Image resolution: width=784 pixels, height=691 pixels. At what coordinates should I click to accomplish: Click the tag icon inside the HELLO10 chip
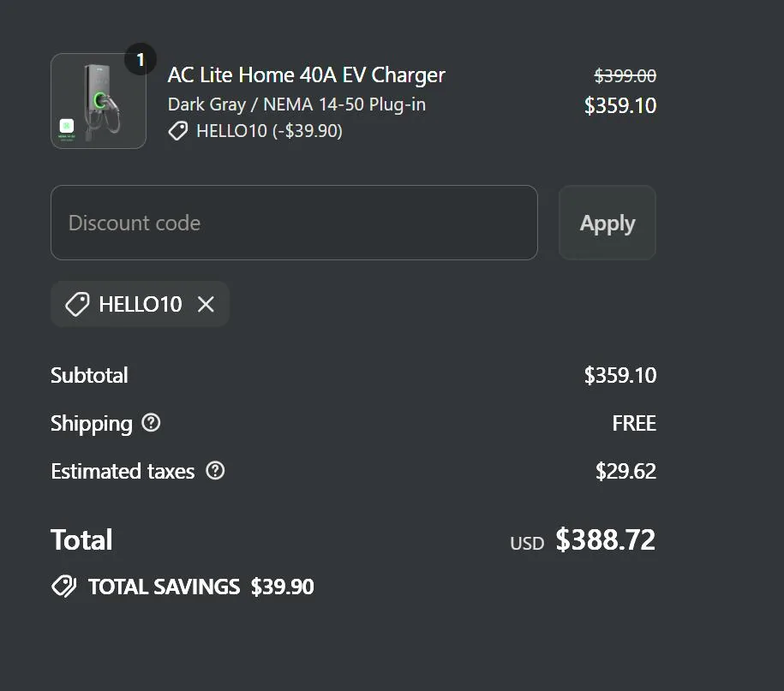(x=77, y=304)
